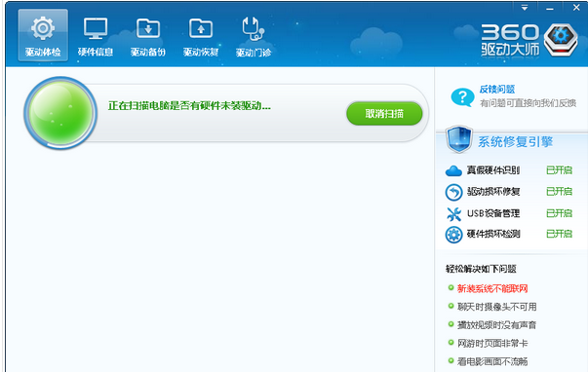Screen dimensions: 588x372
Task: Toggle 已开启 status of USB设备管理
Action: [x=559, y=213]
